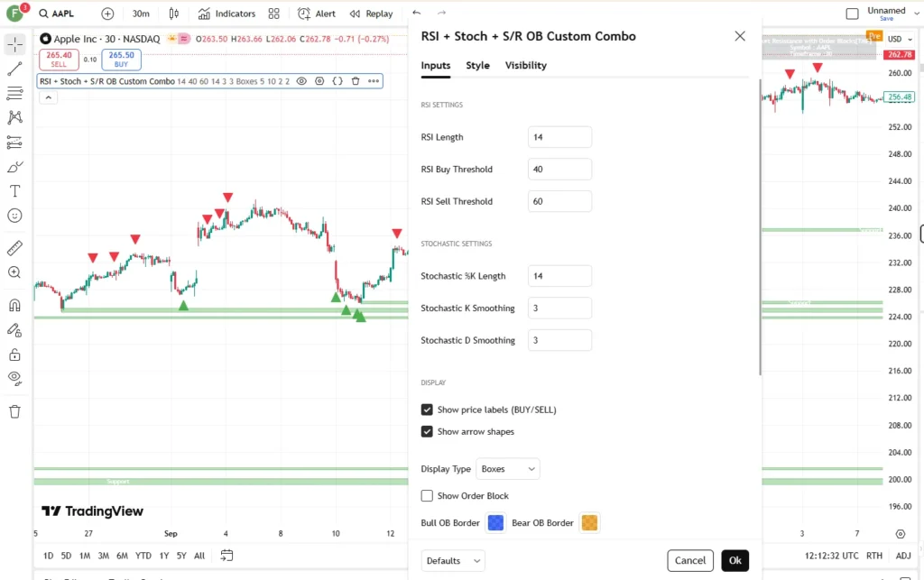Open the user profile avatar
The height and width of the screenshot is (580, 924).
pyautogui.click(x=14, y=13)
